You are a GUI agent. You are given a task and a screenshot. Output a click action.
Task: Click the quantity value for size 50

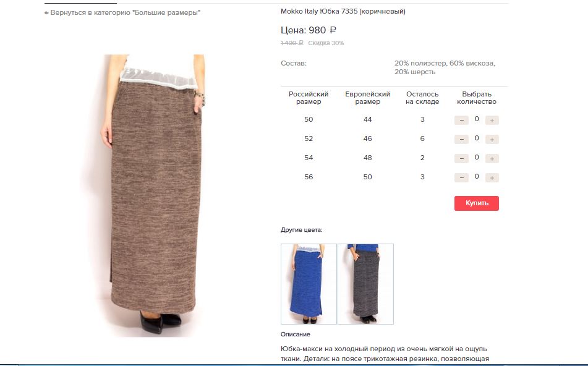477,119
